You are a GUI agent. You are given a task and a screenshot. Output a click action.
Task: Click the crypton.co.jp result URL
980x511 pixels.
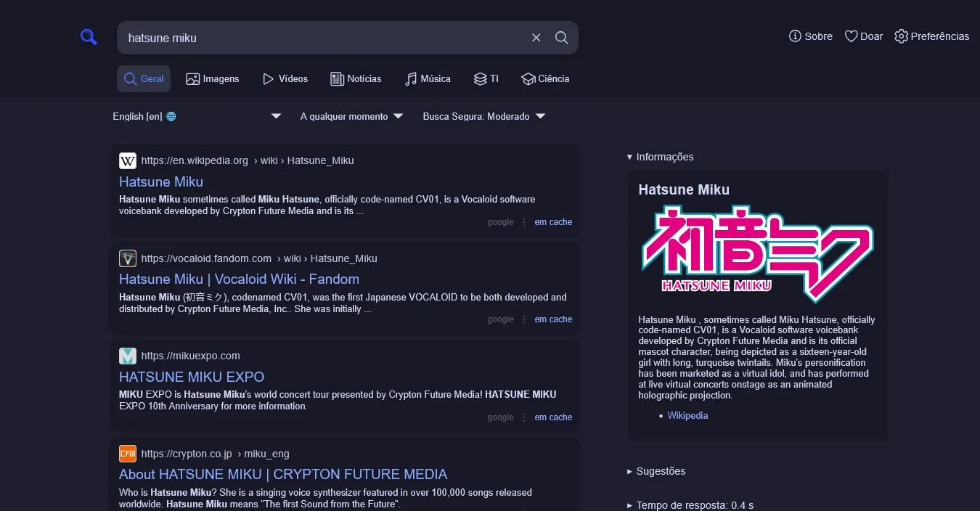point(215,454)
